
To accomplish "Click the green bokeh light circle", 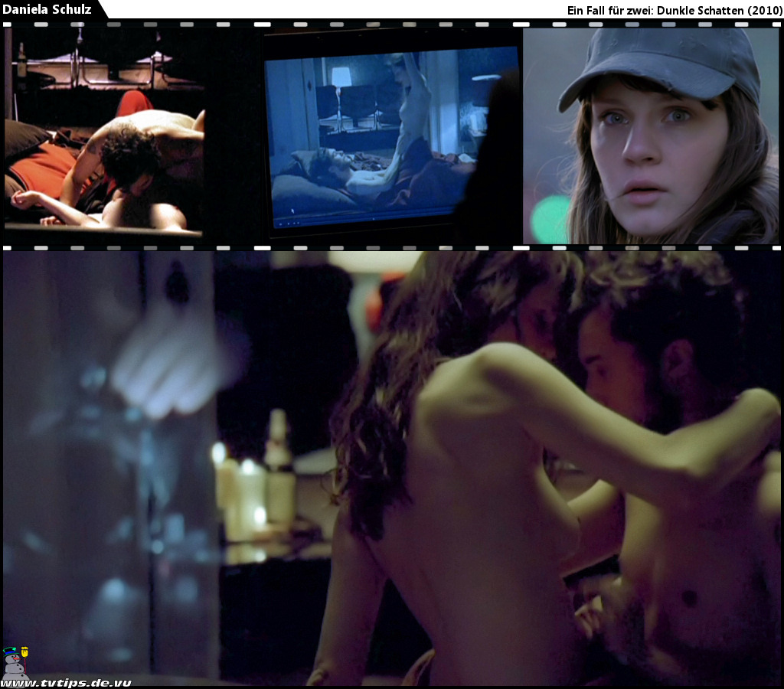I will click(x=550, y=218).
